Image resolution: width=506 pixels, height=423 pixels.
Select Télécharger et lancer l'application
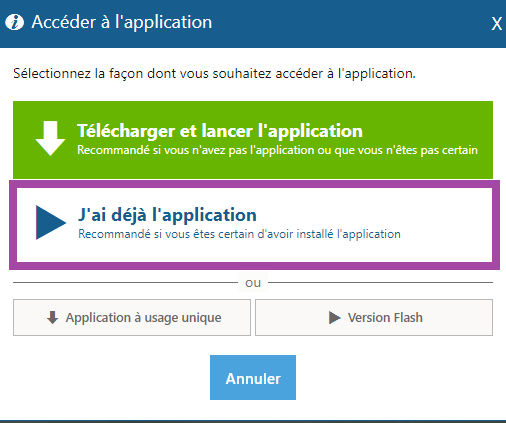click(x=253, y=140)
